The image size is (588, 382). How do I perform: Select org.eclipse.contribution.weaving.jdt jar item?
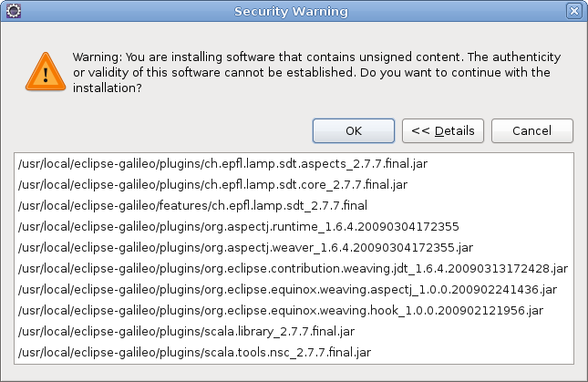tap(293, 269)
